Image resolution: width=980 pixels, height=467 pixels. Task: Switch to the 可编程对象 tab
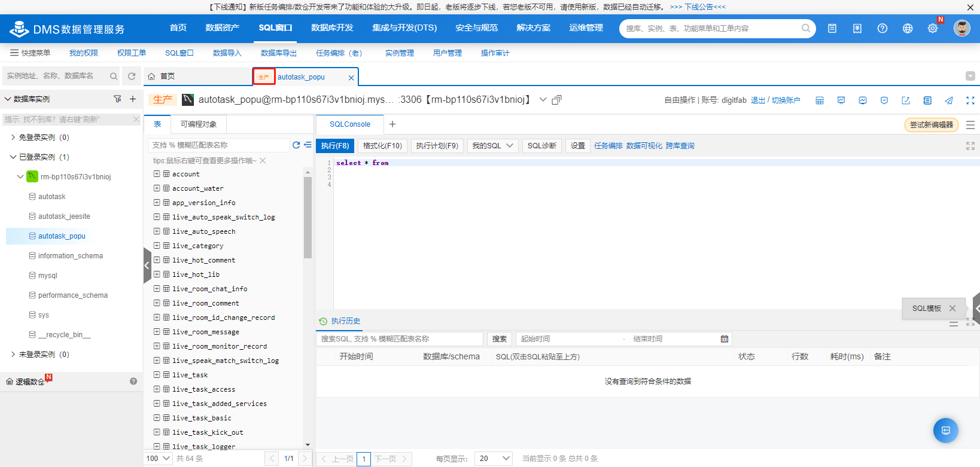coord(199,124)
